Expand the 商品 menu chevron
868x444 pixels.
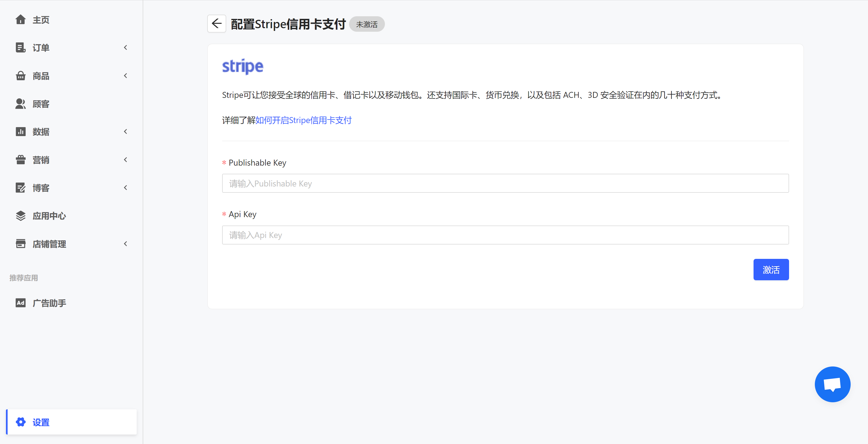pos(125,76)
